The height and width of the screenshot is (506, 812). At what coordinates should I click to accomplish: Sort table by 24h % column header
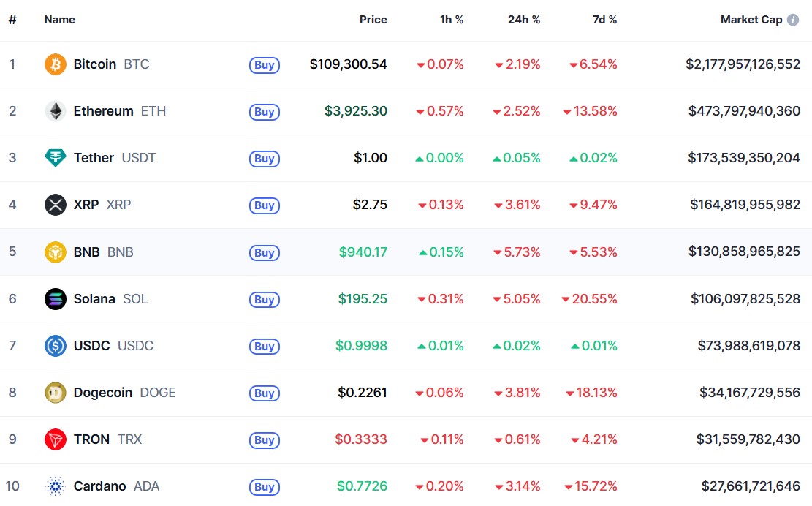click(x=524, y=20)
